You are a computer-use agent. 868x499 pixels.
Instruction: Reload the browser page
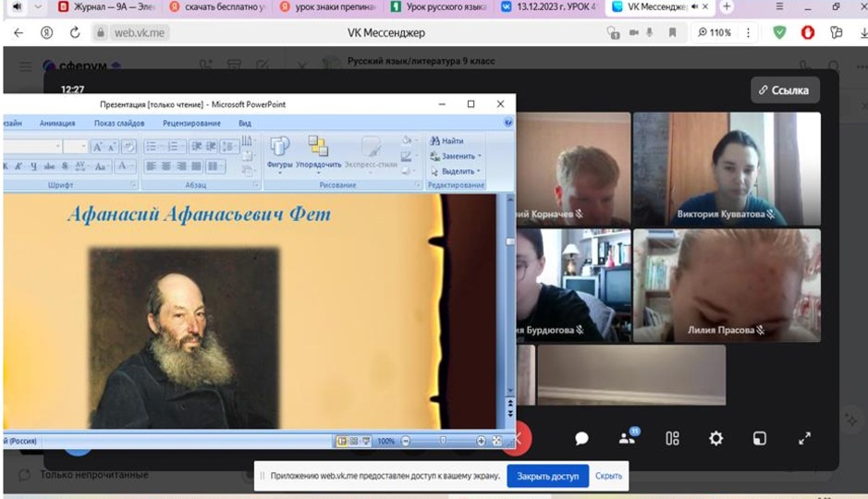(75, 32)
